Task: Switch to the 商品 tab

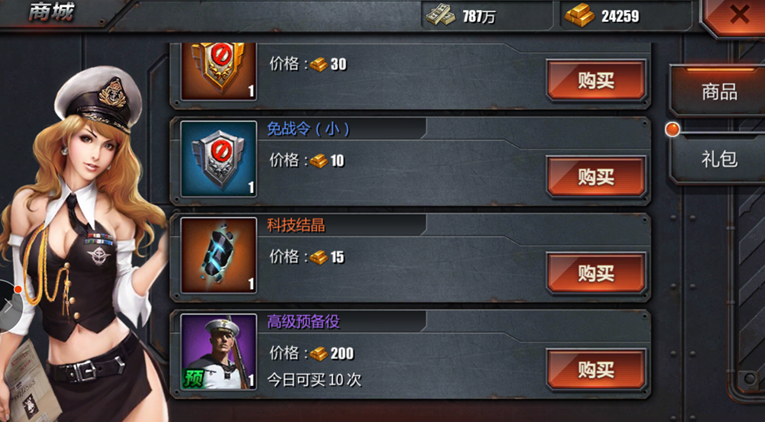Action: pos(719,92)
